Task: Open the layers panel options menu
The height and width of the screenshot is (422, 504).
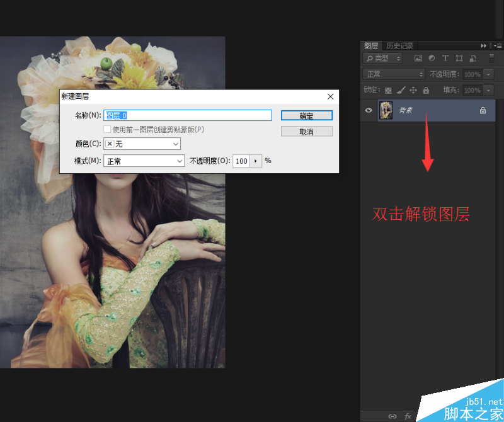Action: [498, 46]
